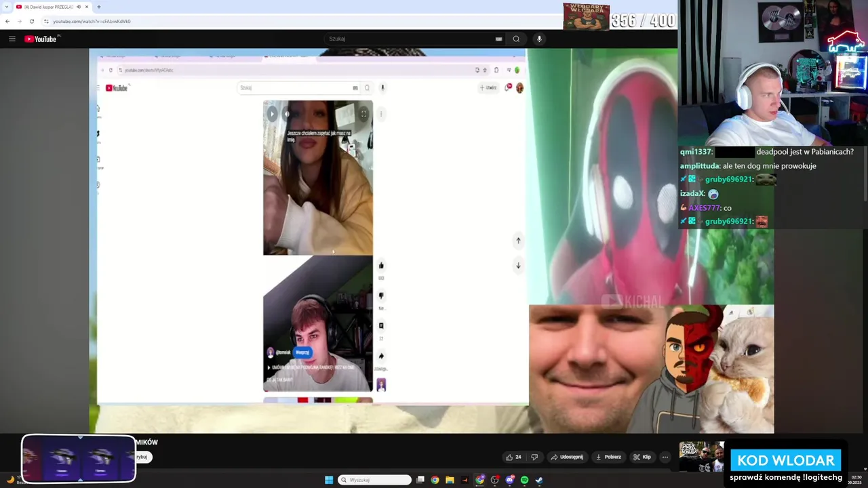This screenshot has height=488, width=868.
Task: Go forward with the browser forward arrow
Action: coord(19,21)
